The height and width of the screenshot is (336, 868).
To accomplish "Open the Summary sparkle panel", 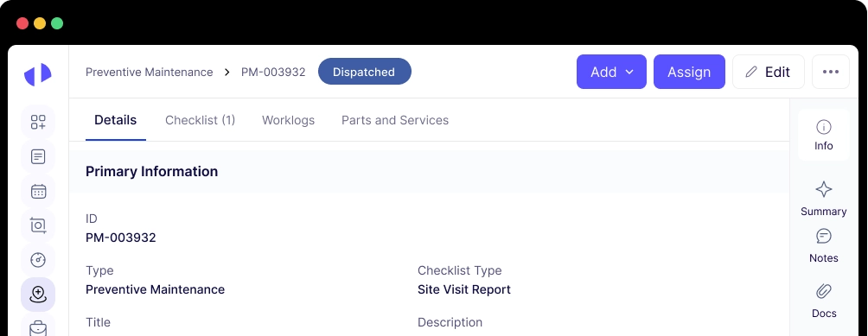I will coord(823,199).
